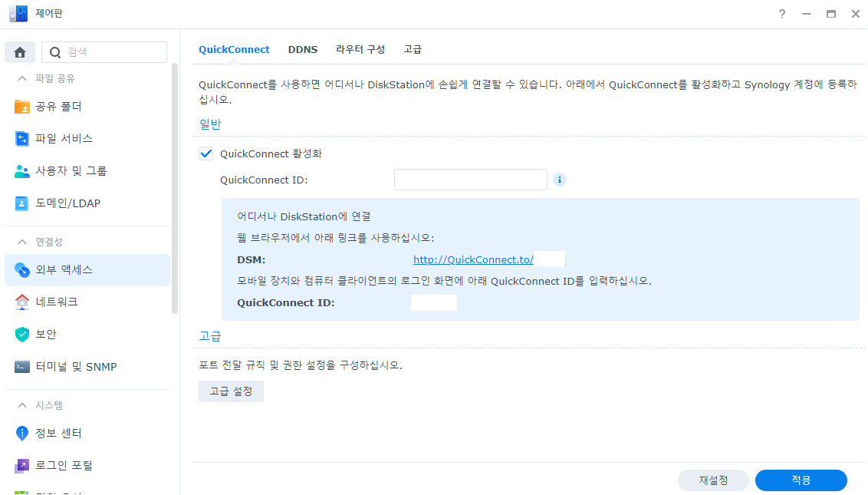This screenshot has height=495, width=868.
Task: Select 네트워크 text label
Action: click(57, 302)
